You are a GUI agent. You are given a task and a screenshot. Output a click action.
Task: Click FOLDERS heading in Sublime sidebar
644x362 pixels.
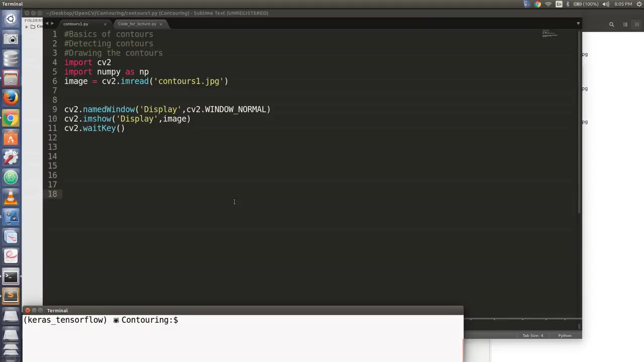point(33,20)
